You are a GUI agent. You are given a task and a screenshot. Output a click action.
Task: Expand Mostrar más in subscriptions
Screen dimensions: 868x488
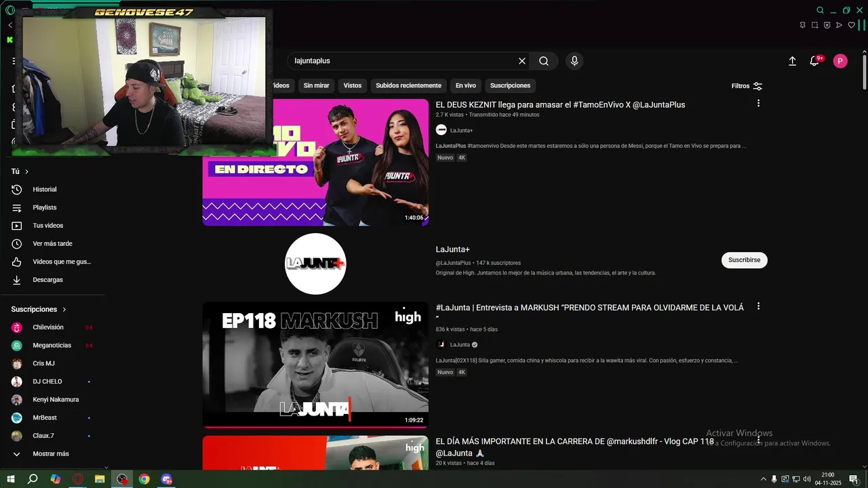pos(52,454)
